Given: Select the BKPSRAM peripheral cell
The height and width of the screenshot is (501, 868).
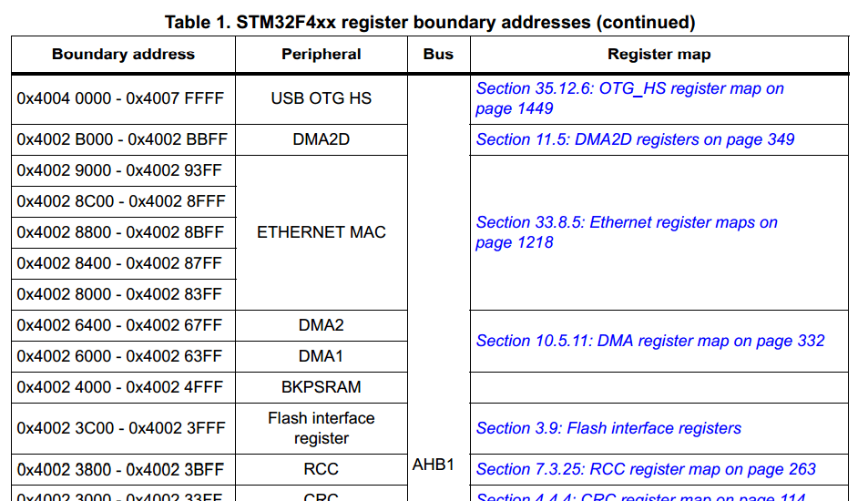Looking at the screenshot, I should [322, 387].
